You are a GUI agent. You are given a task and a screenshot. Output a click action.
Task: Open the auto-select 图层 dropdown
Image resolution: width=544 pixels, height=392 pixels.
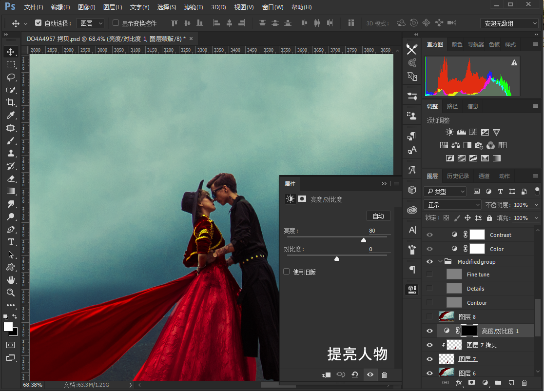coord(90,23)
